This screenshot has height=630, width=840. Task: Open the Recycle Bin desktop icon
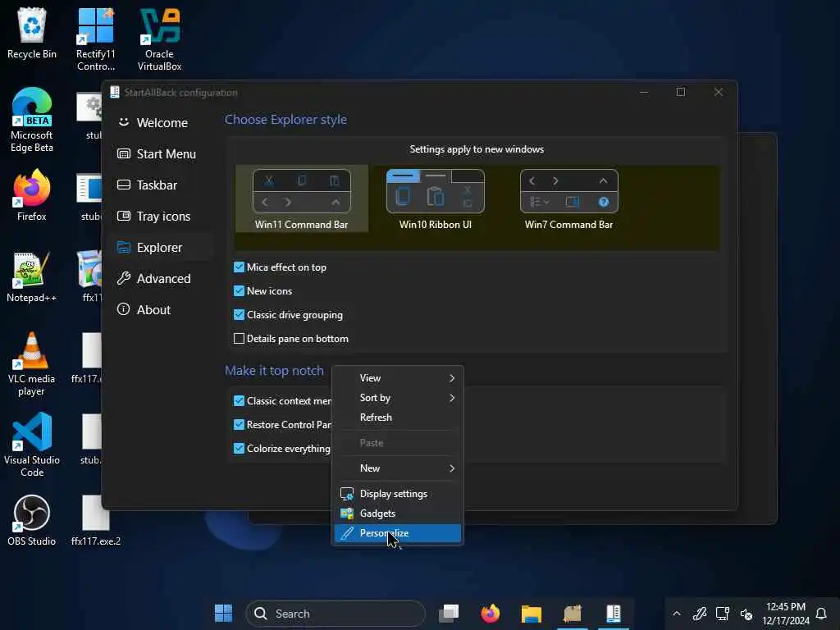tap(32, 33)
